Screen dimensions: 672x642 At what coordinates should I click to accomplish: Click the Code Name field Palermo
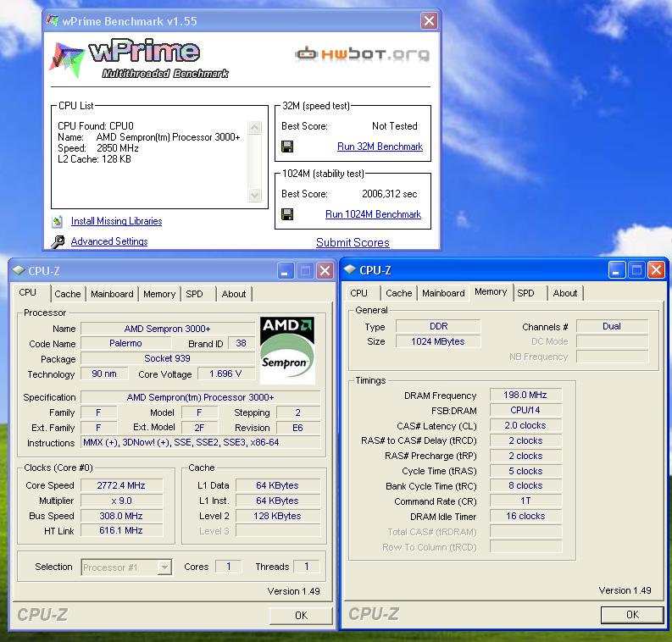[x=125, y=344]
